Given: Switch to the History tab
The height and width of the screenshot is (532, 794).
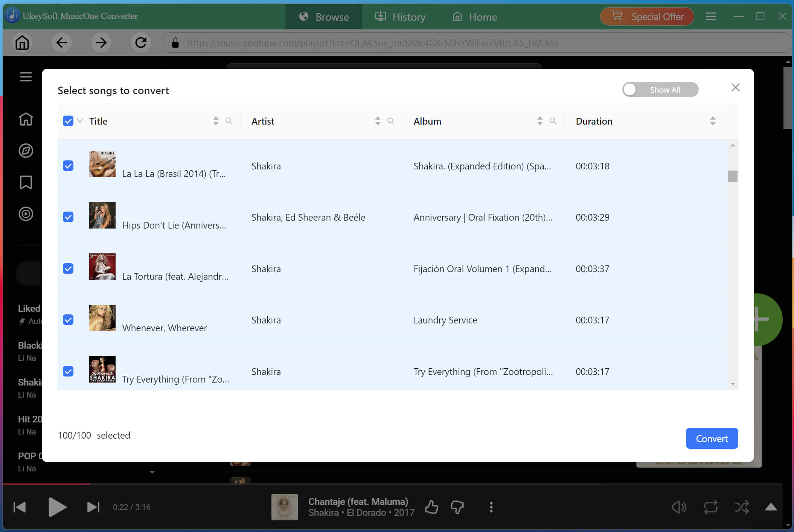Looking at the screenshot, I should (400, 17).
